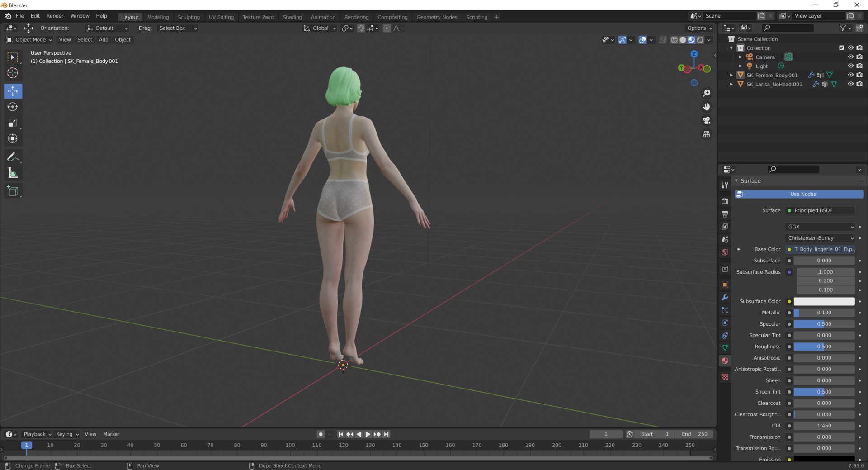This screenshot has width=868, height=470.
Task: Click the current frame number field
Action: pos(606,434)
